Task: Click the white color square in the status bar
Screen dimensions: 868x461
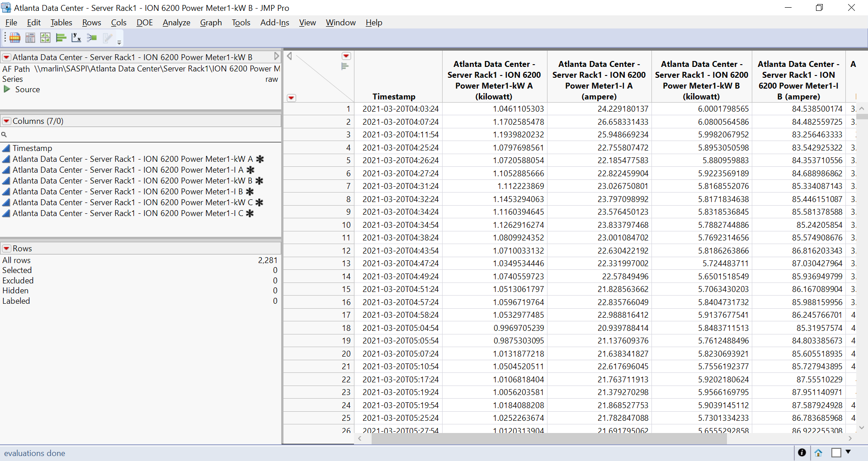Action: pos(836,452)
